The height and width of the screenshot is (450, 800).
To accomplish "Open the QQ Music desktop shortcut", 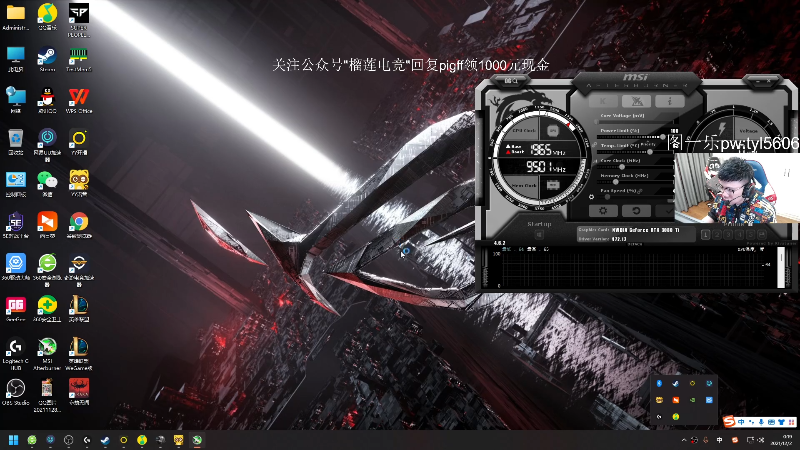I will 47,17.
